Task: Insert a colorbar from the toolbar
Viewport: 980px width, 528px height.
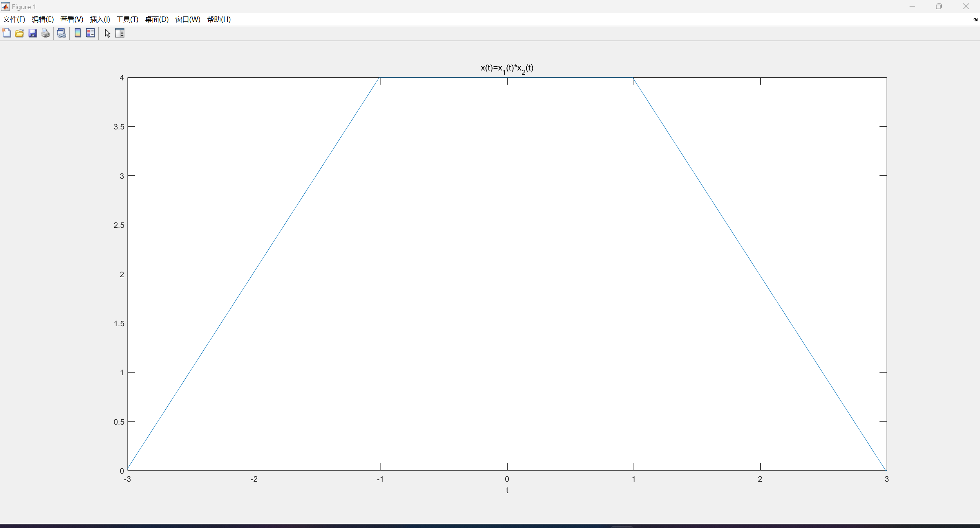Action: coord(78,33)
